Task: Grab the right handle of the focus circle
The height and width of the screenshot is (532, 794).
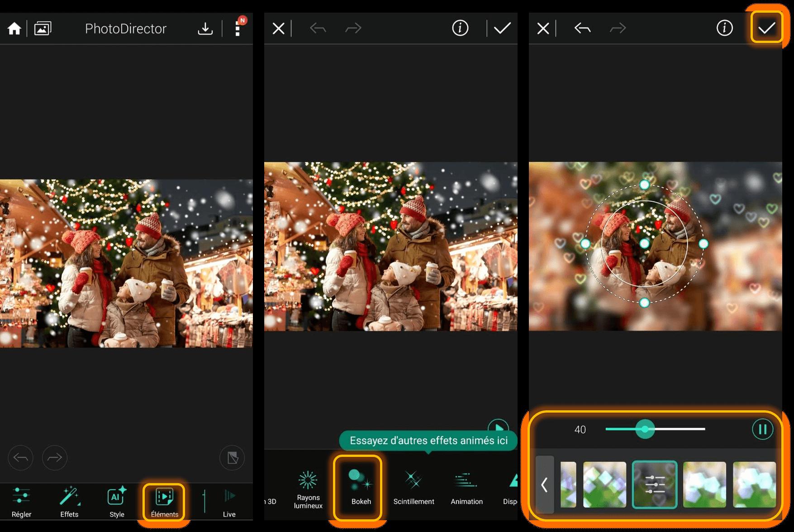Action: click(x=704, y=244)
